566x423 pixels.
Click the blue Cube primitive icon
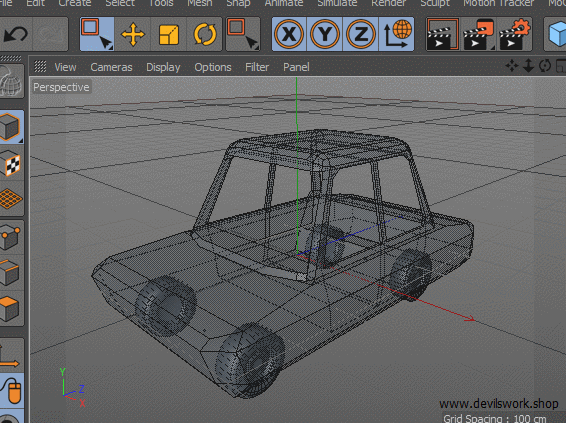point(556,34)
